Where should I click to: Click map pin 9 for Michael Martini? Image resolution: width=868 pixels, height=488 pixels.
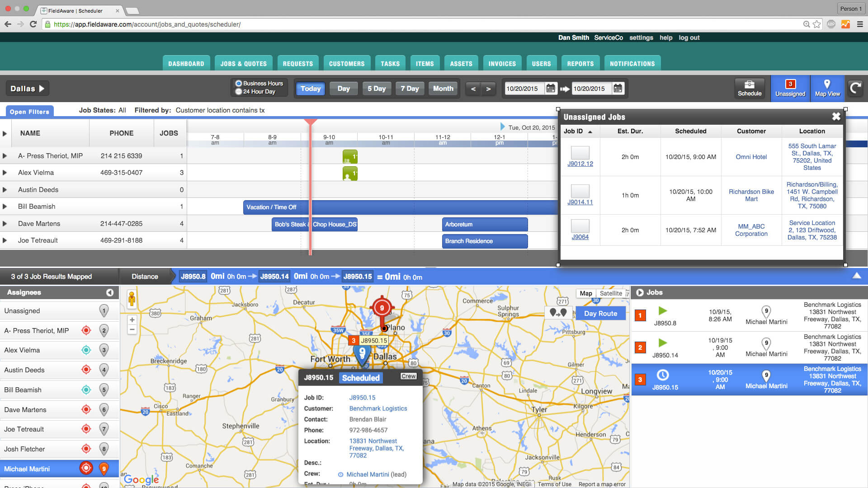[x=104, y=469]
